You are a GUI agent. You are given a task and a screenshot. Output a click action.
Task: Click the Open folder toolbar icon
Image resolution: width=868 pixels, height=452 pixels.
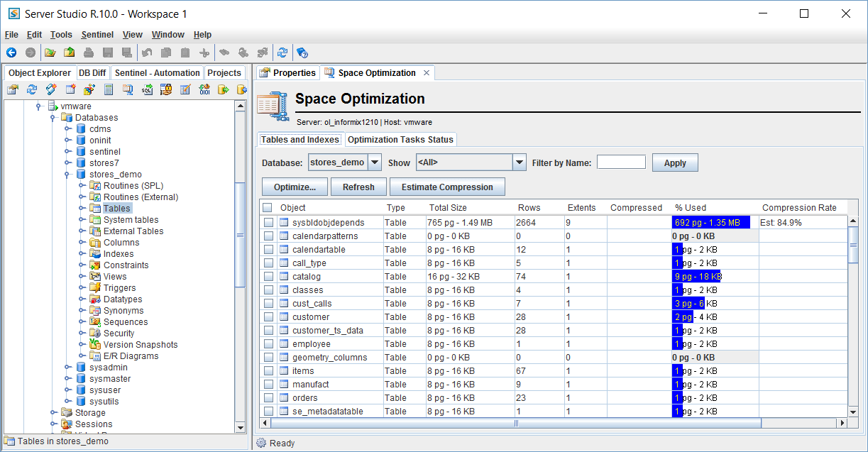pyautogui.click(x=50, y=53)
